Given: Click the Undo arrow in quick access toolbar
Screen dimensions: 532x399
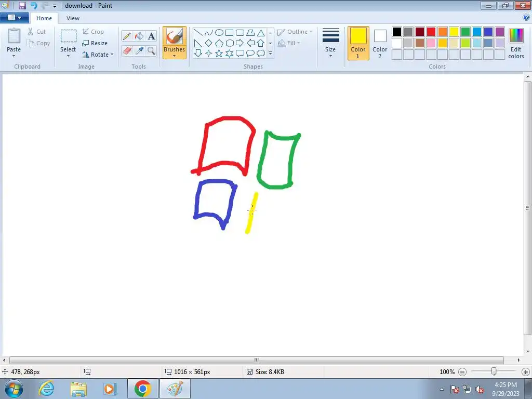Looking at the screenshot, I should [34, 5].
